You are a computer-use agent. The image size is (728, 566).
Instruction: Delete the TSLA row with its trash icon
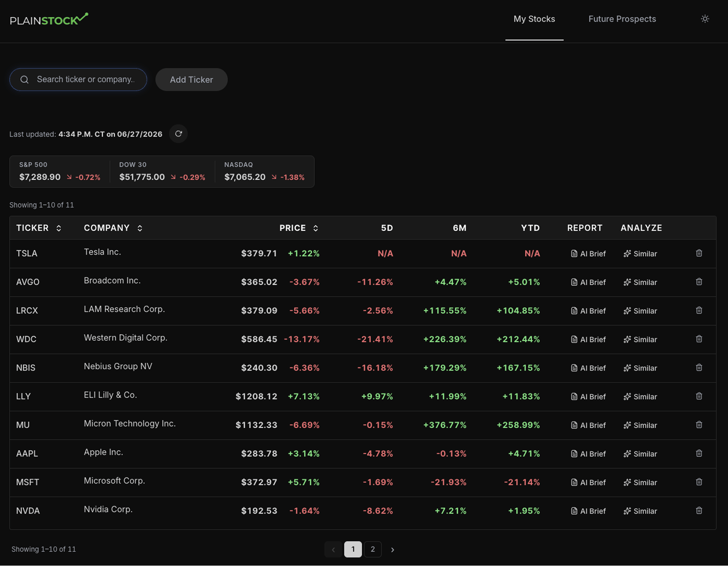coord(699,253)
